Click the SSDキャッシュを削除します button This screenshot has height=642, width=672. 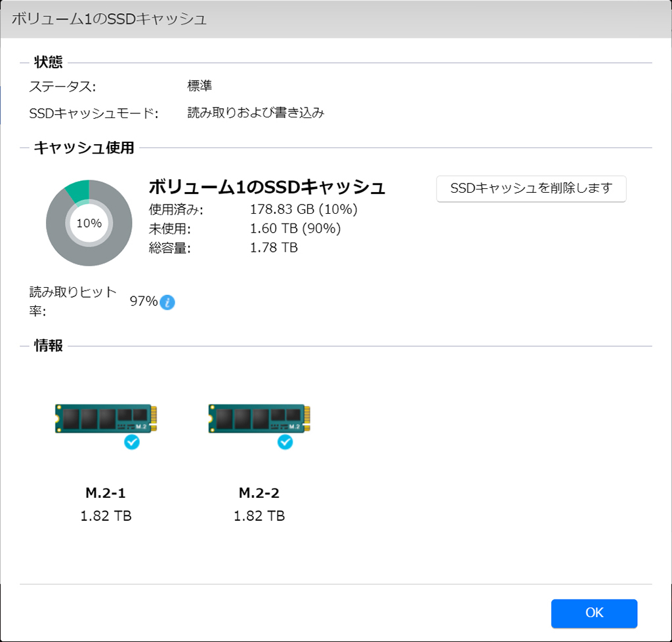click(531, 188)
